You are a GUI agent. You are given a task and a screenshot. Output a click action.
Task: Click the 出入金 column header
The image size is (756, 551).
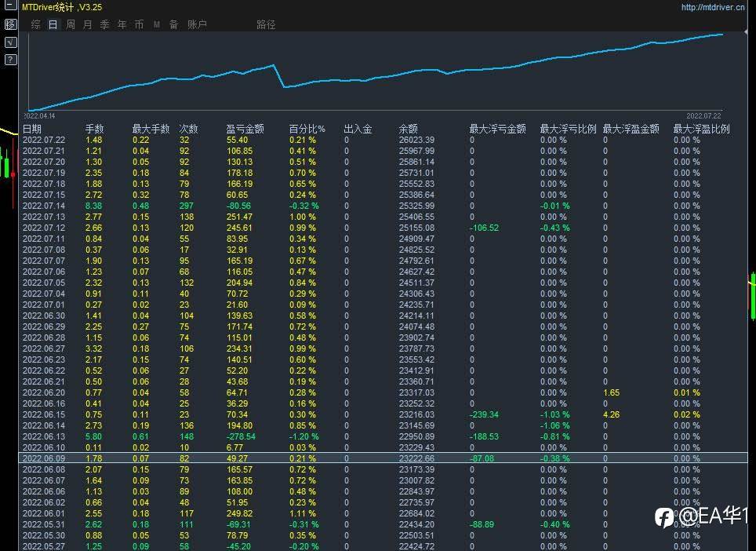pos(358,129)
